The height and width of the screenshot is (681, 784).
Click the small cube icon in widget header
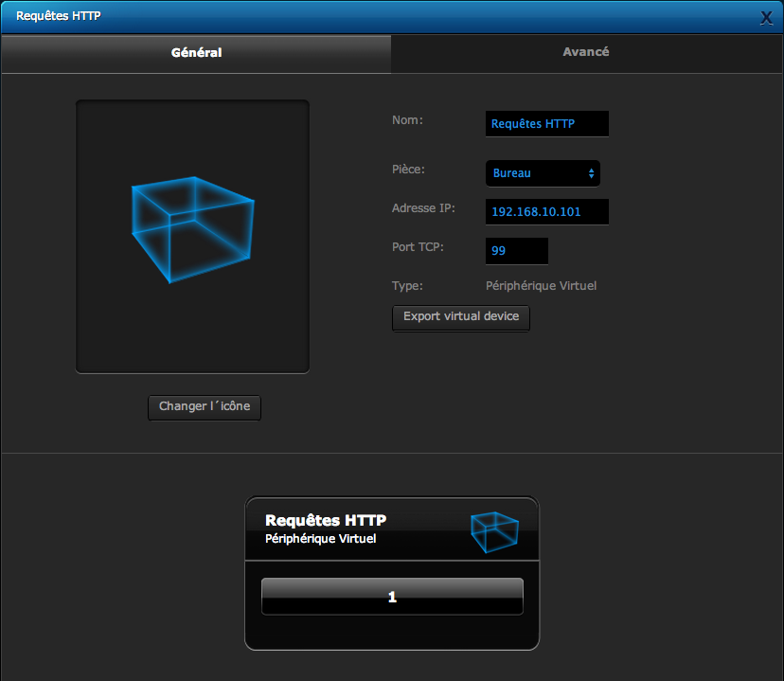[x=494, y=532]
